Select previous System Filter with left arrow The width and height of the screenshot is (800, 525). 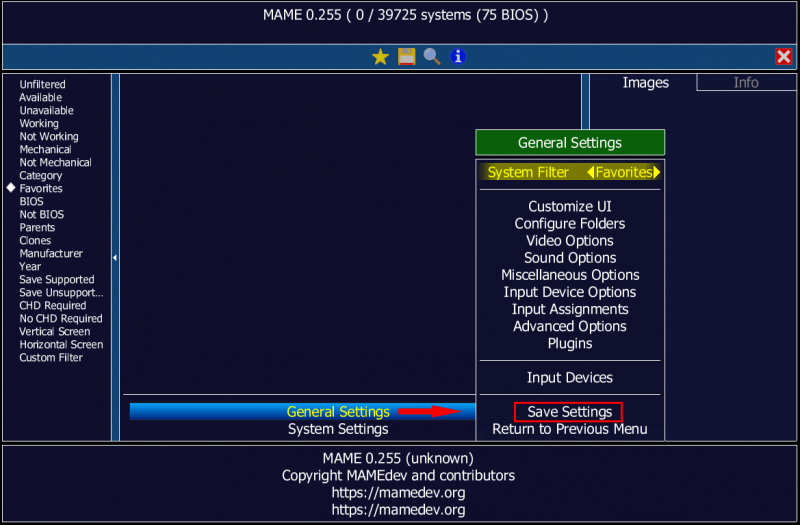pyautogui.click(x=590, y=172)
